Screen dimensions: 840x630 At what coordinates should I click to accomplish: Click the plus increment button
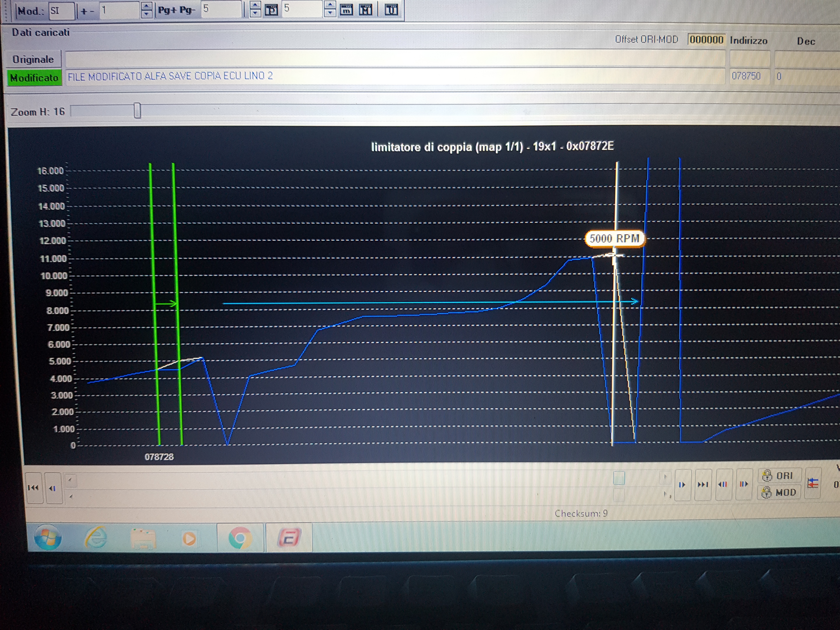click(x=84, y=11)
